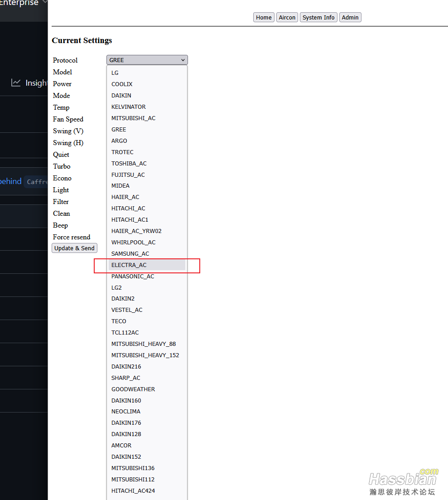The image size is (448, 500).
Task: Choose LG protocol option
Action: 115,73
